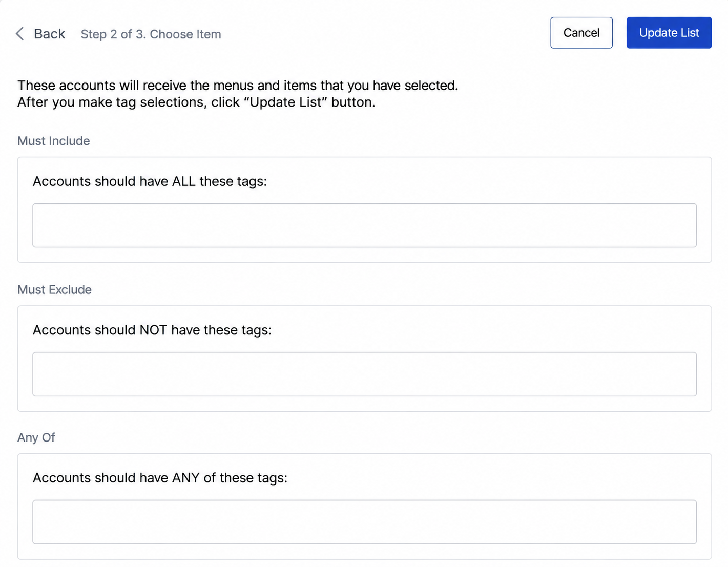Click 'Accounts should have ALL these tags:' label
728x567 pixels.
(150, 181)
